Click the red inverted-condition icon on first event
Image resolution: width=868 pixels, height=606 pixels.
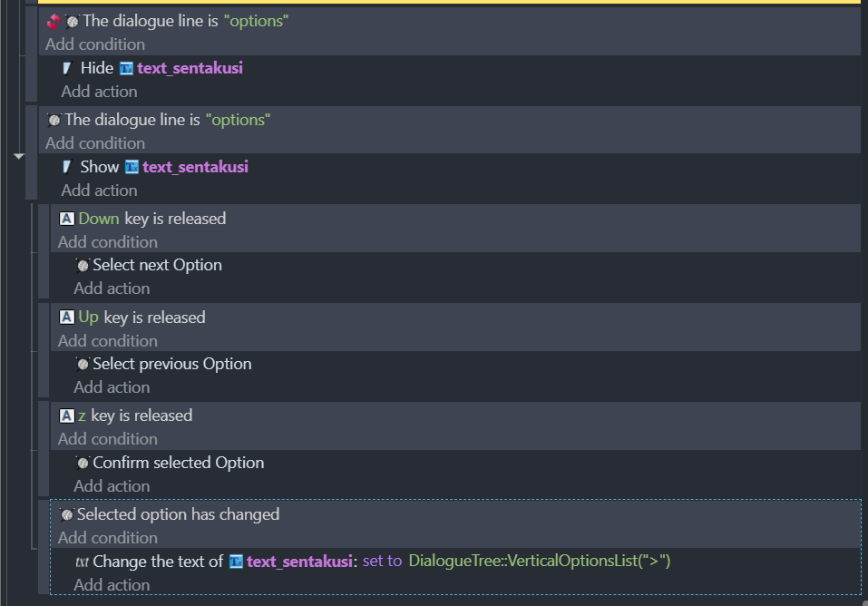point(54,22)
